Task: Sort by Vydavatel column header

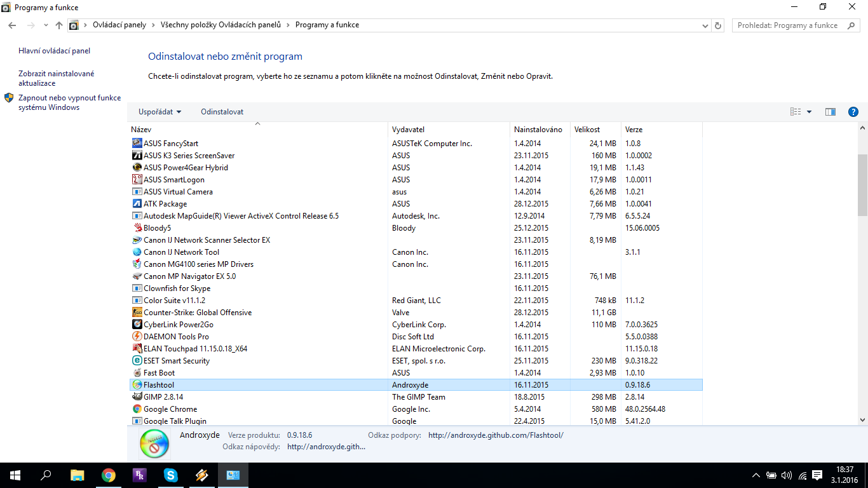Action: [449, 130]
